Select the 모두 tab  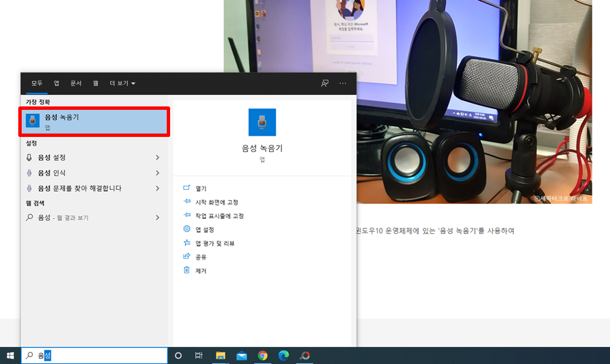(x=37, y=83)
